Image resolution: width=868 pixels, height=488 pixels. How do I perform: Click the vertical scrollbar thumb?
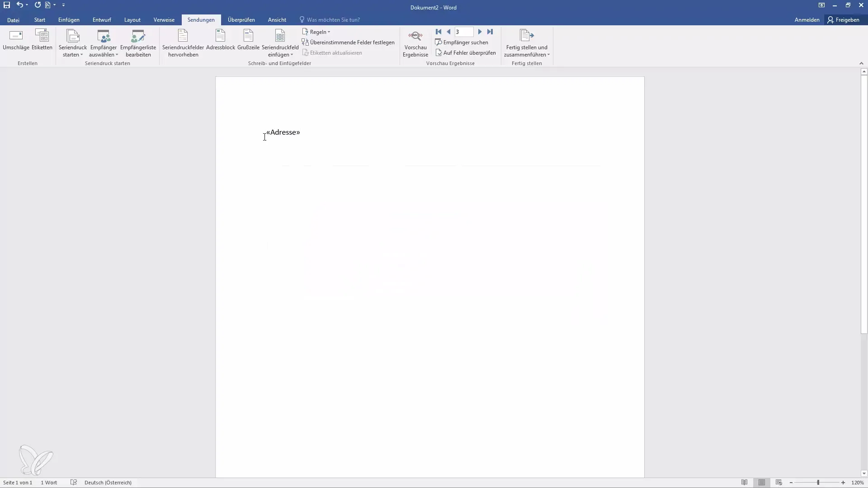pyautogui.click(x=864, y=204)
